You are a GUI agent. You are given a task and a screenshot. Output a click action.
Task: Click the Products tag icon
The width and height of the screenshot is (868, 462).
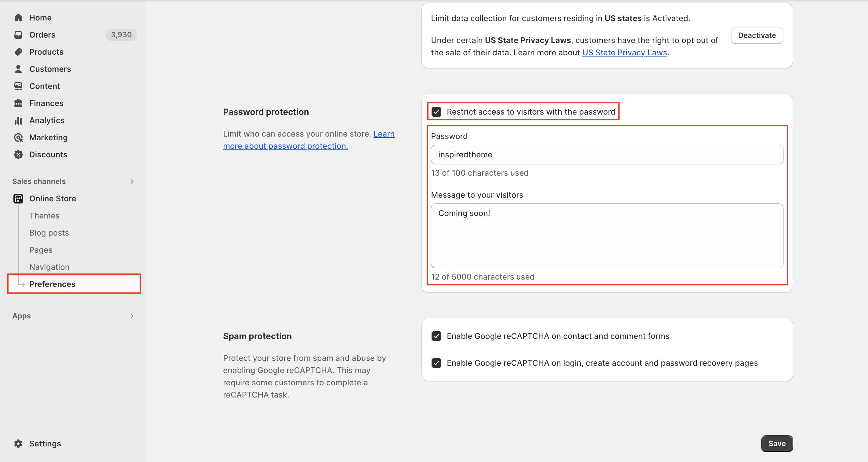(18, 52)
